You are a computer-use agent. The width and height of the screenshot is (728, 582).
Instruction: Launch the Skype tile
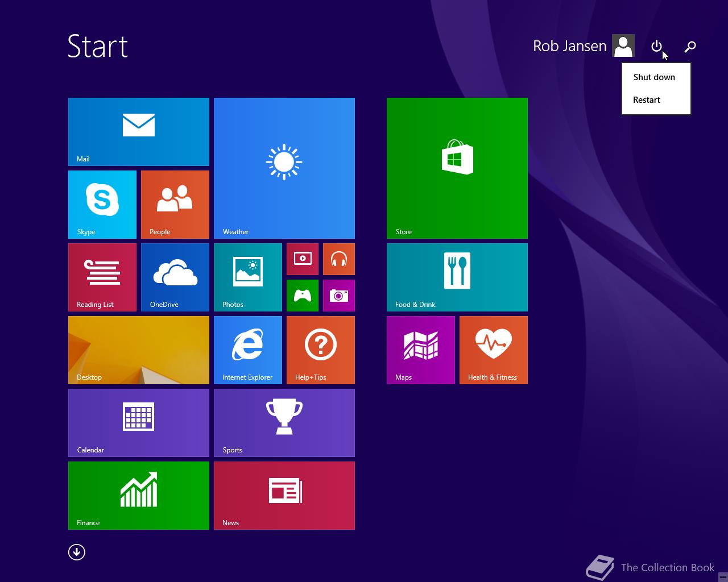pyautogui.click(x=102, y=205)
